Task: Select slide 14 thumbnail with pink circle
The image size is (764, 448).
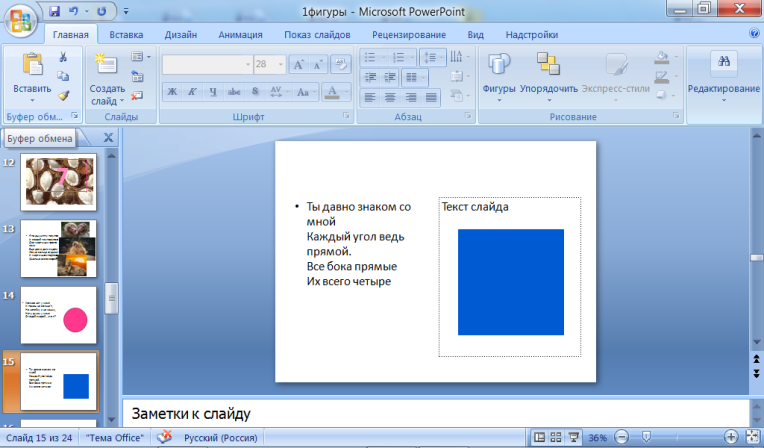Action: click(58, 315)
